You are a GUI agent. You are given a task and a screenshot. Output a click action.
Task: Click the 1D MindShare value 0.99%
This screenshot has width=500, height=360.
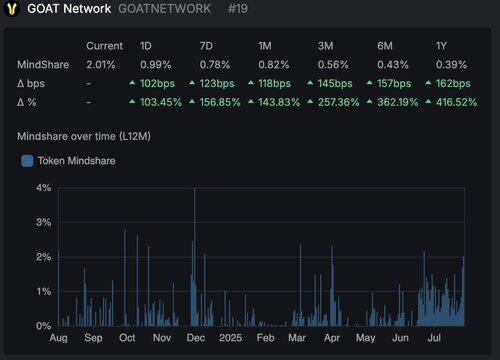155,64
